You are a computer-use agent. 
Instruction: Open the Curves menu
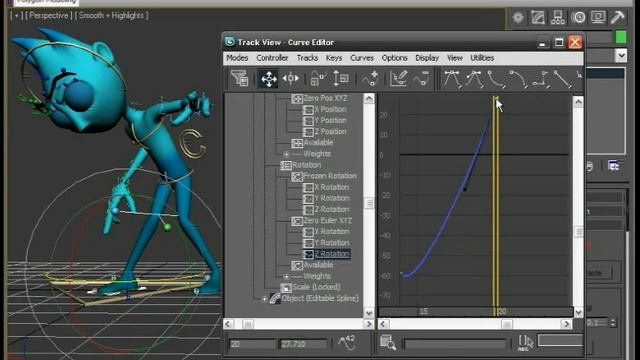click(362, 58)
